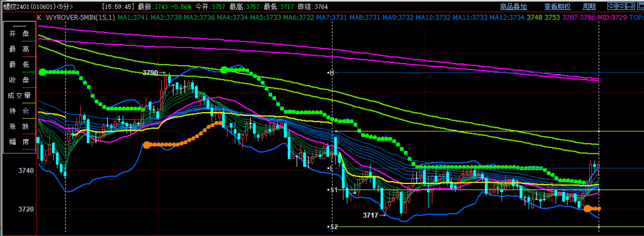Click the 3790 high price annotation
This screenshot has height=236, width=644.
click(x=150, y=73)
